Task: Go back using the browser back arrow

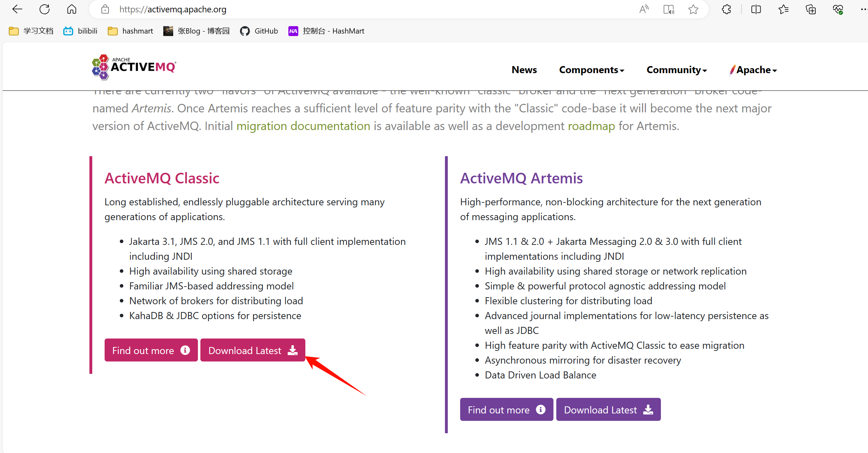Action: pos(17,9)
